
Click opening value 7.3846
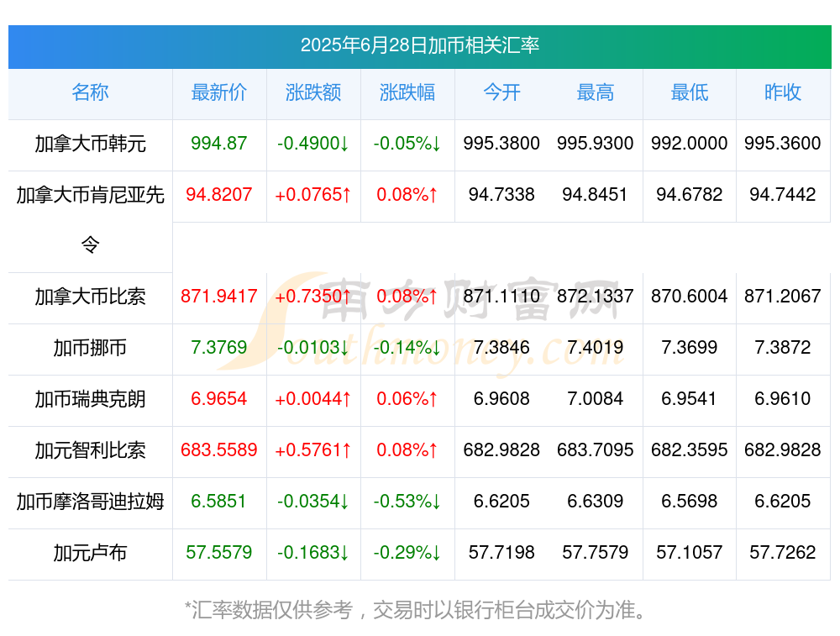(x=501, y=347)
